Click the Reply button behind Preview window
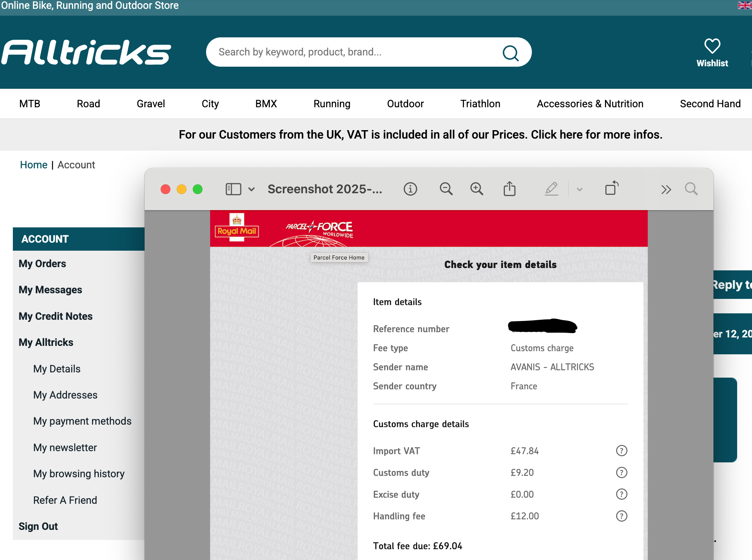 tap(732, 285)
